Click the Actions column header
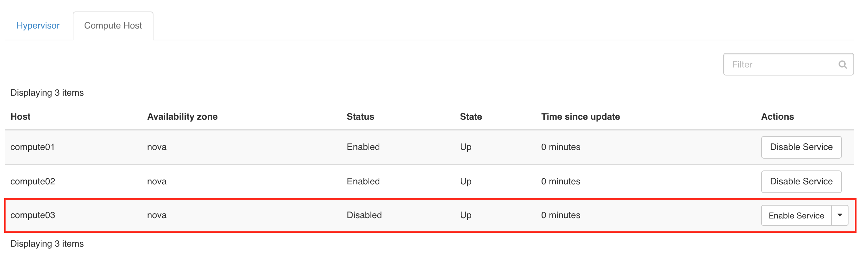The height and width of the screenshot is (279, 868). tap(778, 117)
